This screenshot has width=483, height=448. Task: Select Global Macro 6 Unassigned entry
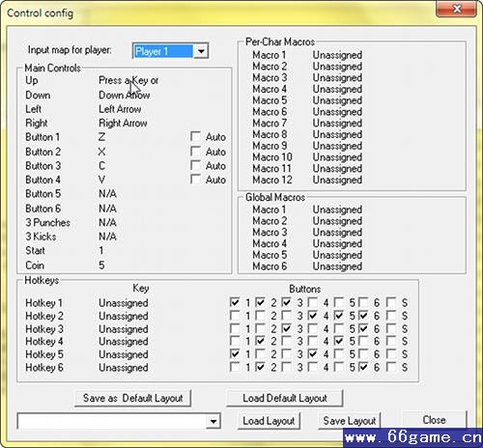(x=337, y=266)
